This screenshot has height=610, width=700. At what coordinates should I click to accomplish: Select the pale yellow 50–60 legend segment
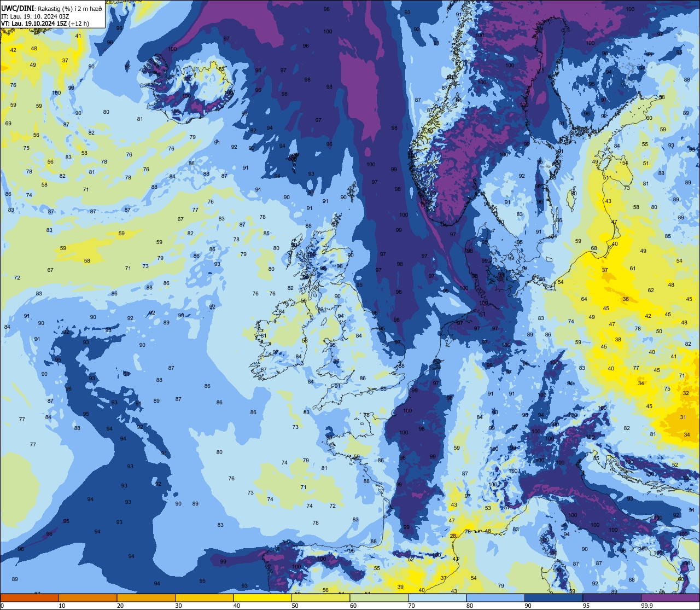click(320, 597)
